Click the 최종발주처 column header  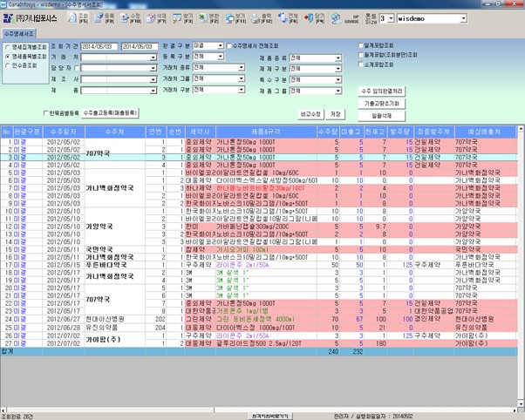(434, 132)
